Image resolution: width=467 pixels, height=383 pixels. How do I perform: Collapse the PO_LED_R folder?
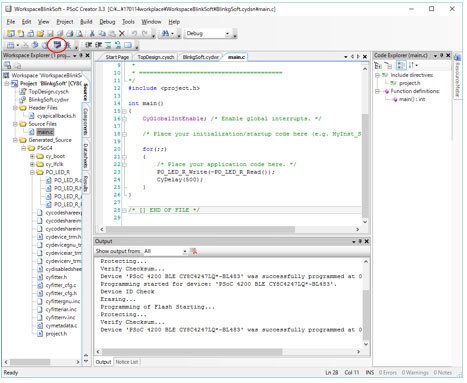pyautogui.click(x=32, y=172)
